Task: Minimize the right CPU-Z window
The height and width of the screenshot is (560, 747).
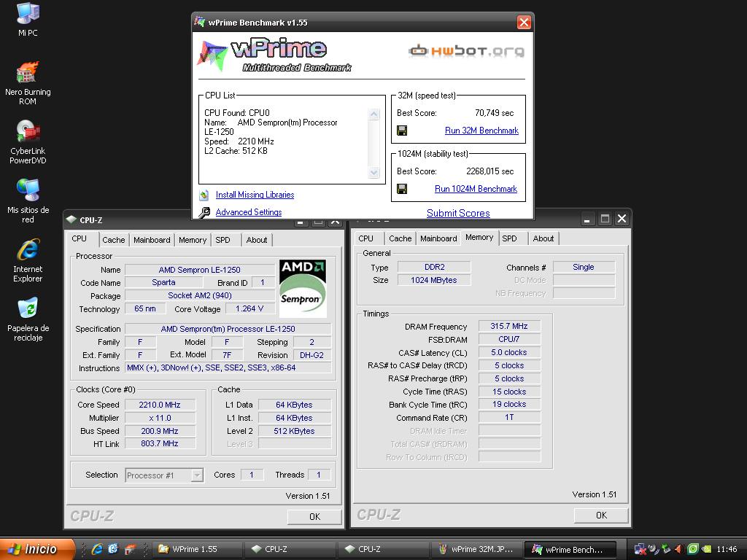Action: coord(587,219)
